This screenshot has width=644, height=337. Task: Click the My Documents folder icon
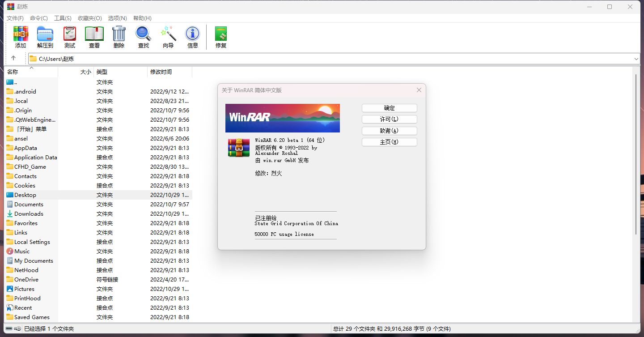point(10,261)
